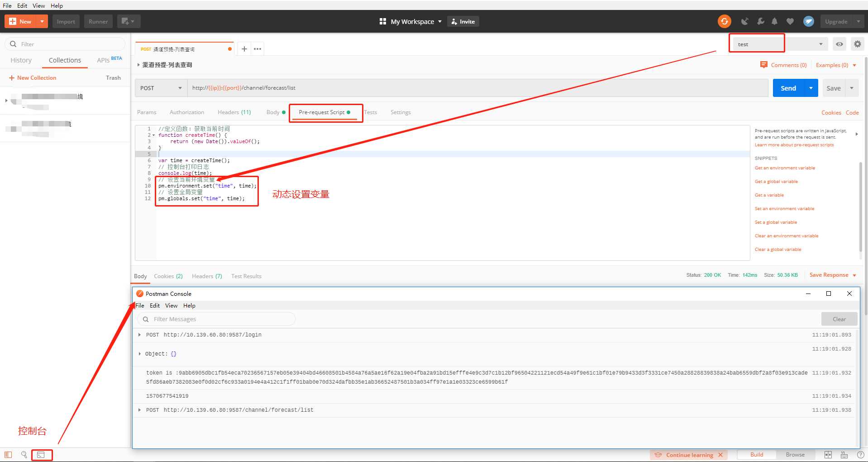Click the Import button
The height and width of the screenshot is (462, 868).
[x=66, y=21]
